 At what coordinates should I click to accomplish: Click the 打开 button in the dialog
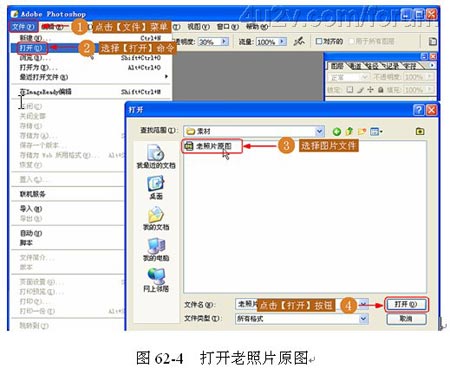(406, 304)
